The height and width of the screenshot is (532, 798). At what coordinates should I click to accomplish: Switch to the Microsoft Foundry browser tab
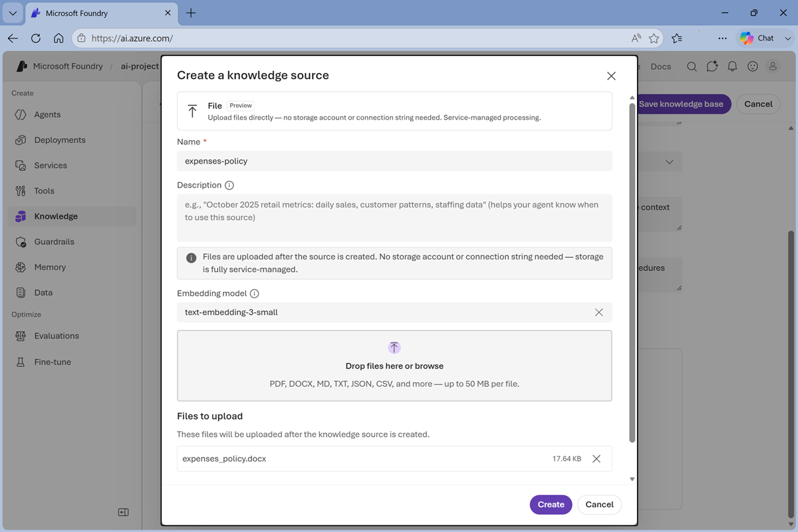[x=102, y=13]
